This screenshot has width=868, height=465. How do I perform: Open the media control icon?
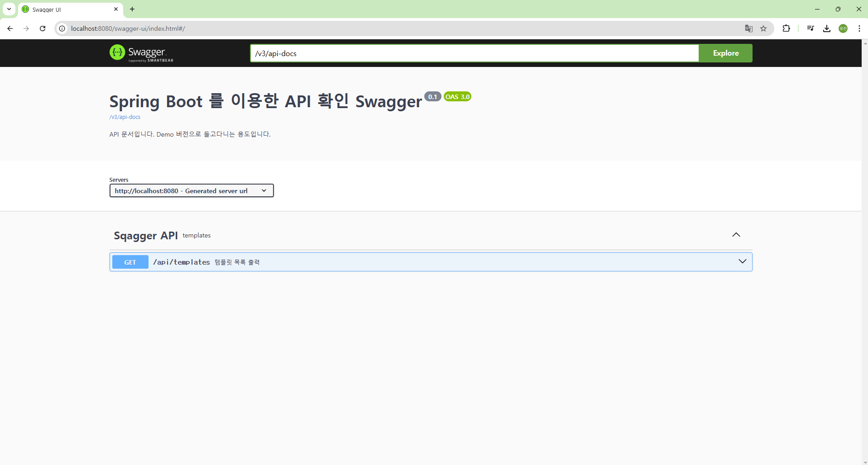tap(810, 28)
